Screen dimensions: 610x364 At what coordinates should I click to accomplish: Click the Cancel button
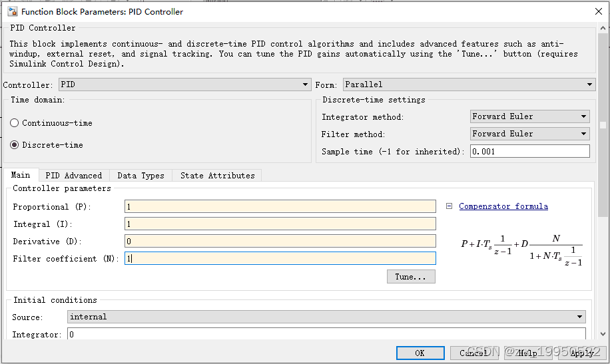pos(473,353)
